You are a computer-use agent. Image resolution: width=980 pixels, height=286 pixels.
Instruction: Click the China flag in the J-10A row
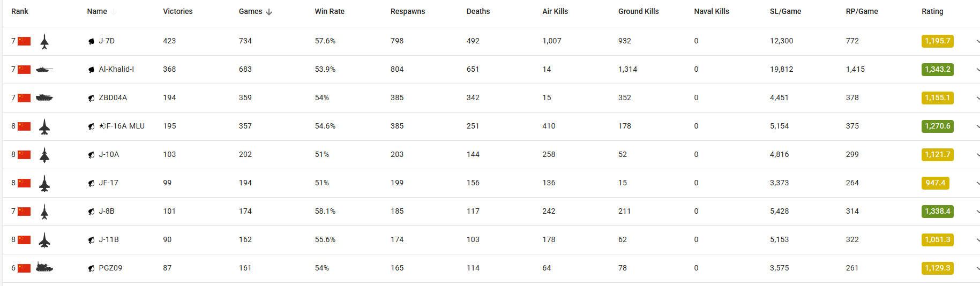tap(24, 155)
